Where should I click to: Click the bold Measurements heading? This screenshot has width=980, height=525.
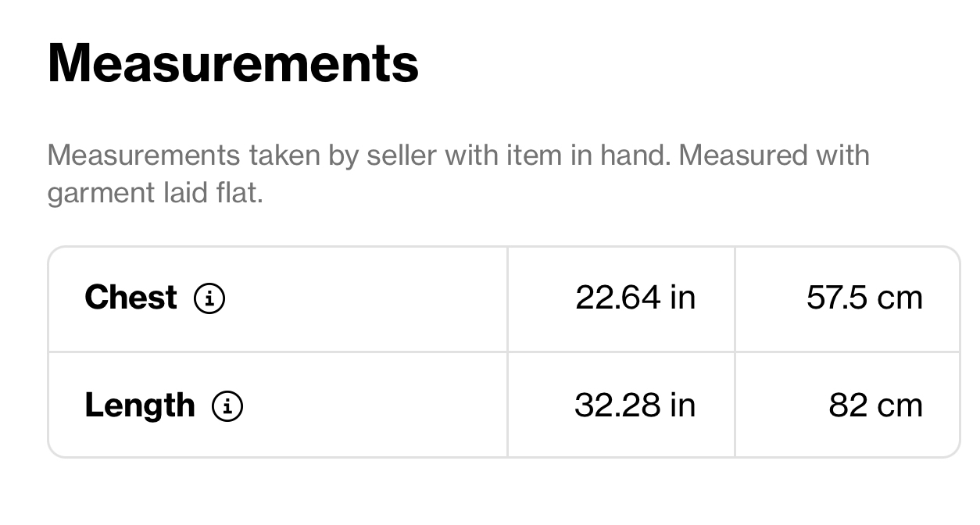click(233, 63)
